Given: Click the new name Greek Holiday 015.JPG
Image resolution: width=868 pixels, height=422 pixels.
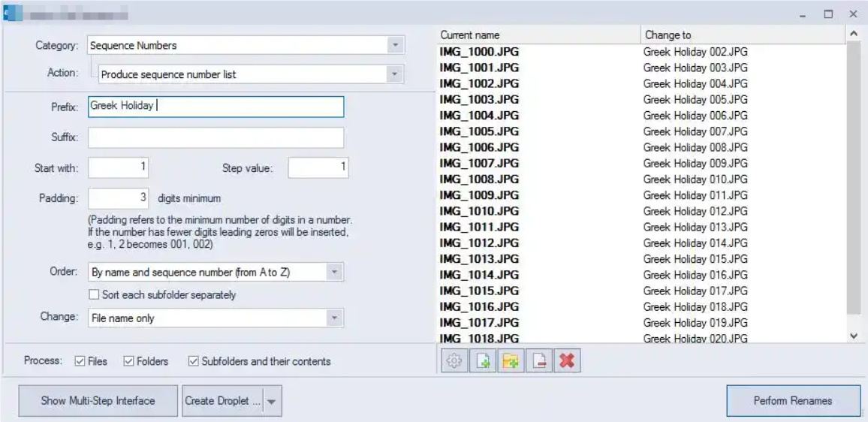Looking at the screenshot, I should tap(695, 258).
